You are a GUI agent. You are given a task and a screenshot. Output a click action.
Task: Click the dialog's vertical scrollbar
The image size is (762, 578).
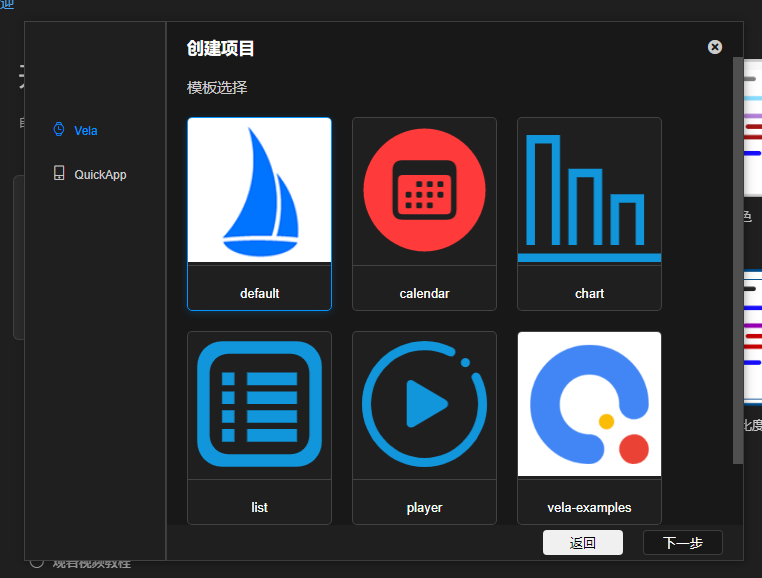pyautogui.click(x=738, y=261)
